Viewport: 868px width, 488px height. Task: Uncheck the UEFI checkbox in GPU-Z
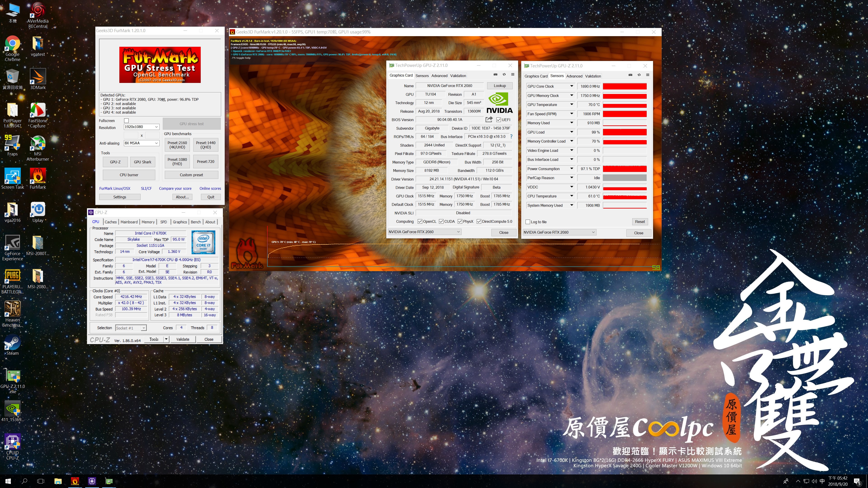(498, 120)
